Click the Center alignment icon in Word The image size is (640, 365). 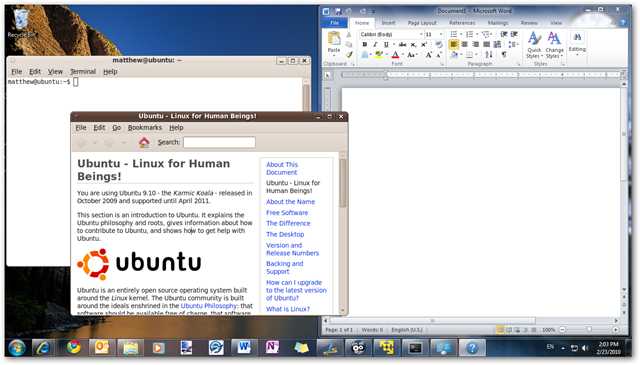464,45
